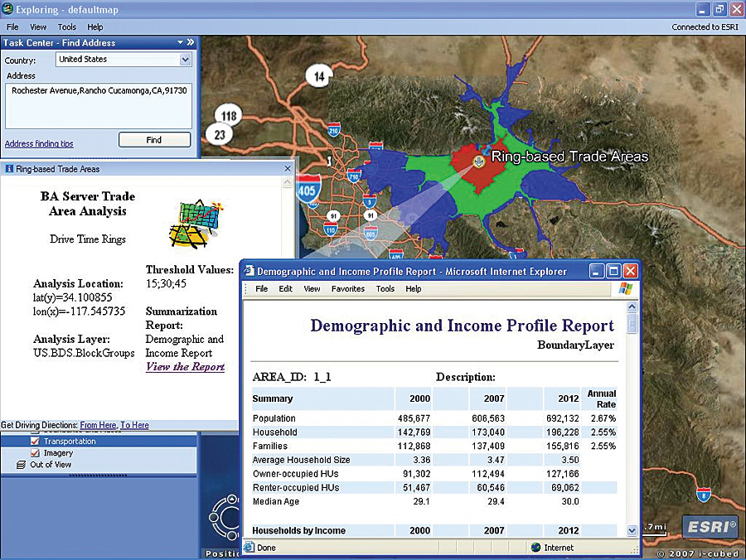Viewport: 746px width, 560px height.
Task: Click Interstate 710 shield on map
Action: point(353,176)
